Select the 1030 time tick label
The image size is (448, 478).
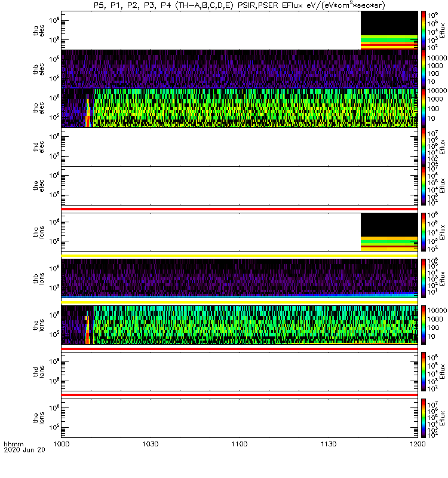[151, 444]
